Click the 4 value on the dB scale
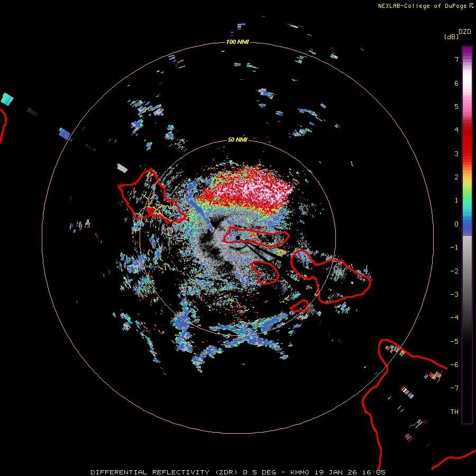Screen dimensions: 476x476 (x=456, y=130)
